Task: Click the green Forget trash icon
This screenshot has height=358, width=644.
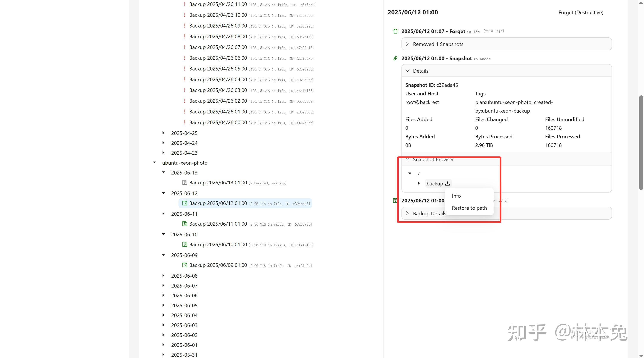Action: [x=395, y=31]
